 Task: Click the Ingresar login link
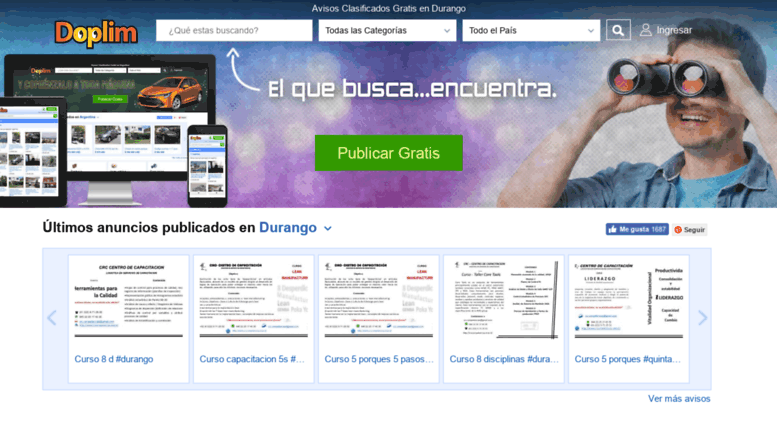674,30
